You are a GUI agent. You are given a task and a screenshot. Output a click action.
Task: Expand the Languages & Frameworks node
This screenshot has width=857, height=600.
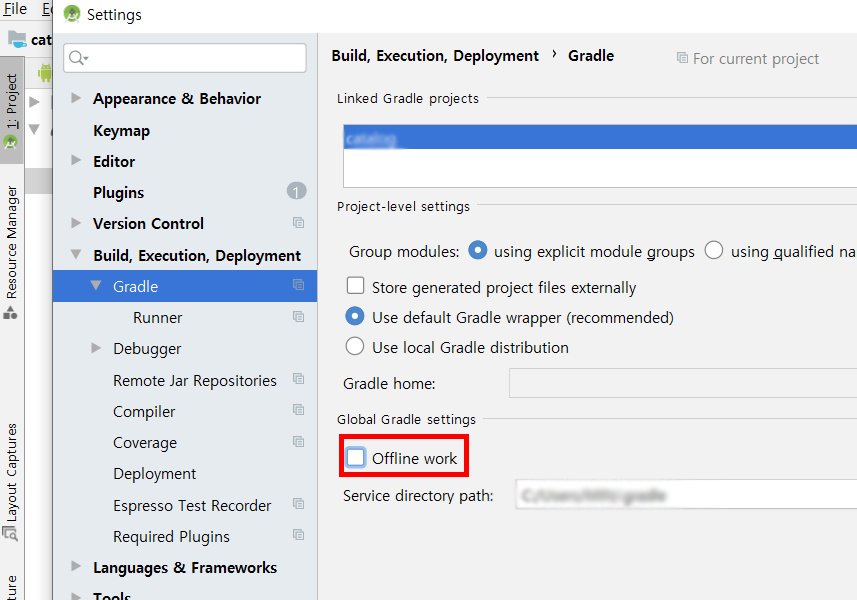tap(76, 566)
